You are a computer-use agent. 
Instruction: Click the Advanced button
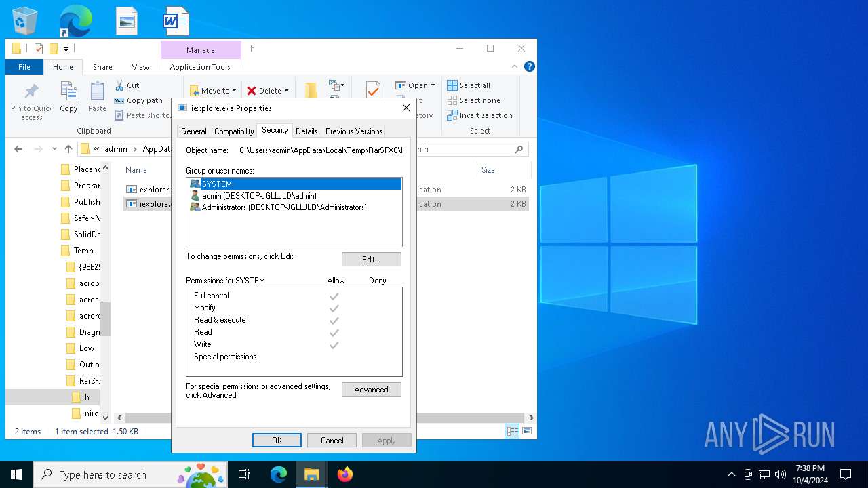(x=371, y=390)
